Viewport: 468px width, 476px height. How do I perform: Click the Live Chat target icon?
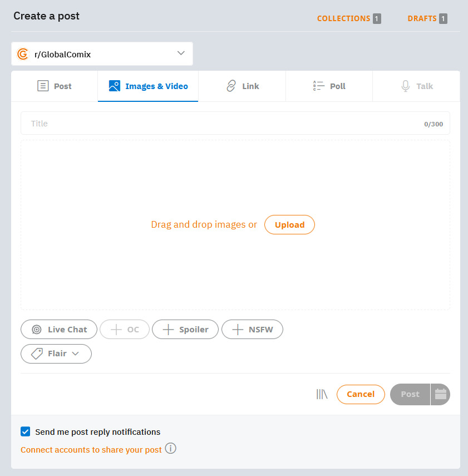[x=37, y=330]
